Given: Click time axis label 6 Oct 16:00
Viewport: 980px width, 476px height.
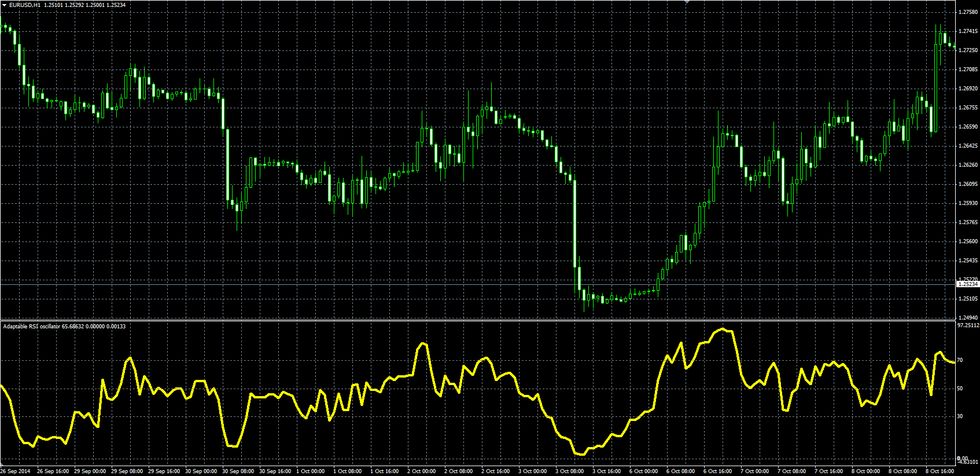Looking at the screenshot, I should [718, 471].
